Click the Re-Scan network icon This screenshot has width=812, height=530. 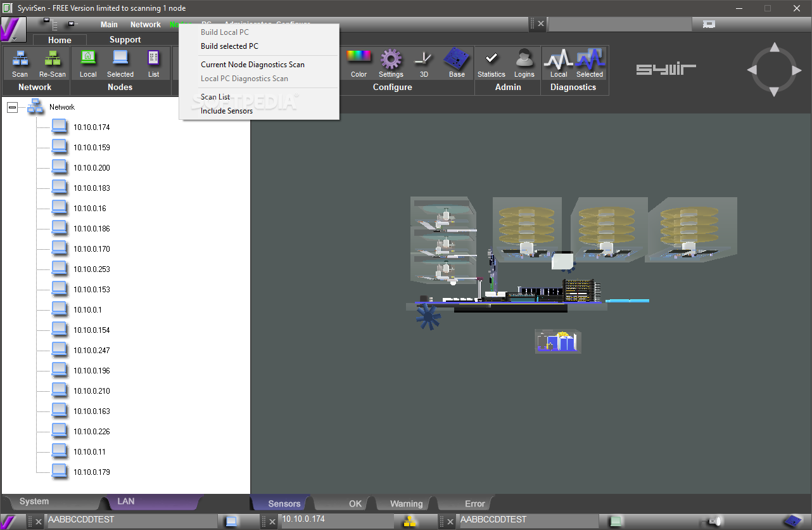pyautogui.click(x=53, y=58)
